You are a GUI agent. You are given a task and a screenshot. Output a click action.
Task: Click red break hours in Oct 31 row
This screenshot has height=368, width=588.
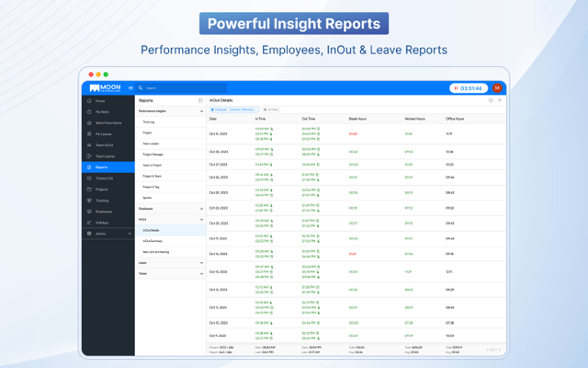click(353, 134)
